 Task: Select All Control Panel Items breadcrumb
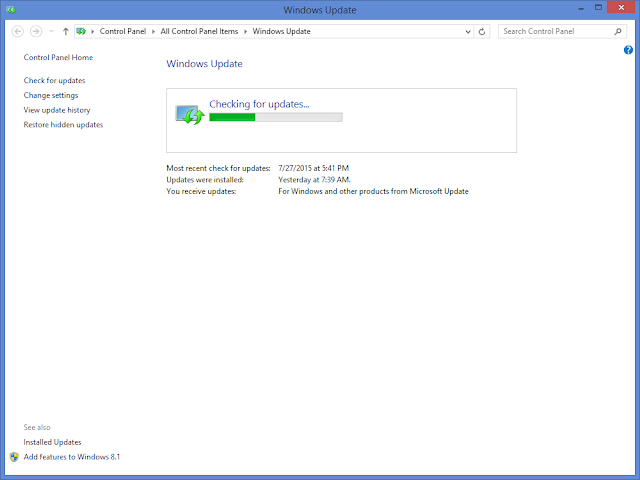pyautogui.click(x=199, y=31)
